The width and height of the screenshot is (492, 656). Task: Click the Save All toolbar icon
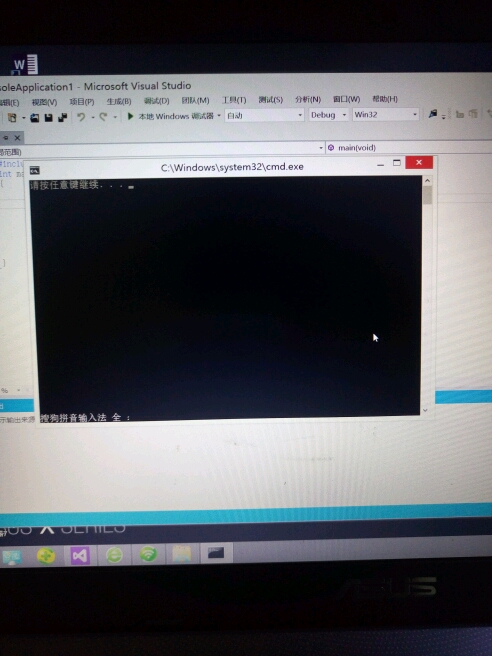pos(63,117)
